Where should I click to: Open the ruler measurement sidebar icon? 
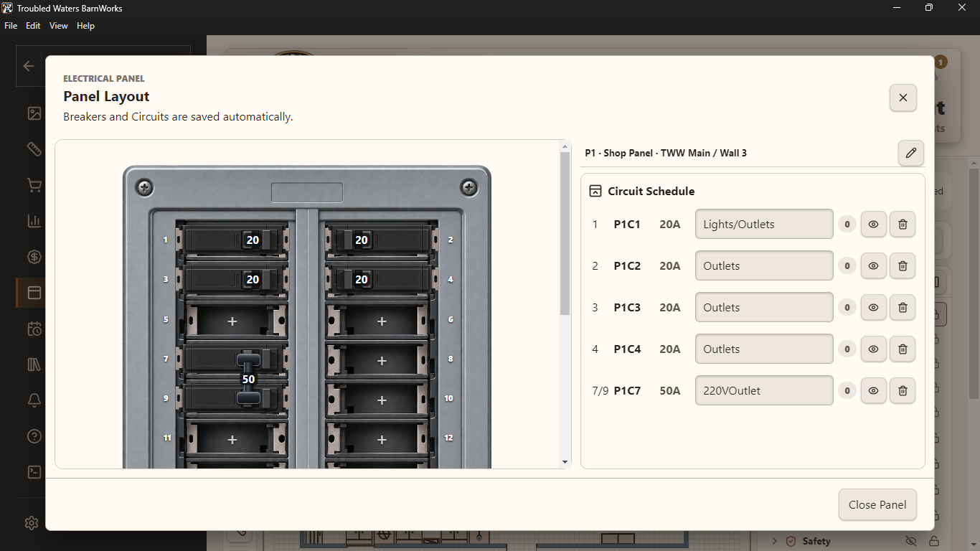point(34,149)
